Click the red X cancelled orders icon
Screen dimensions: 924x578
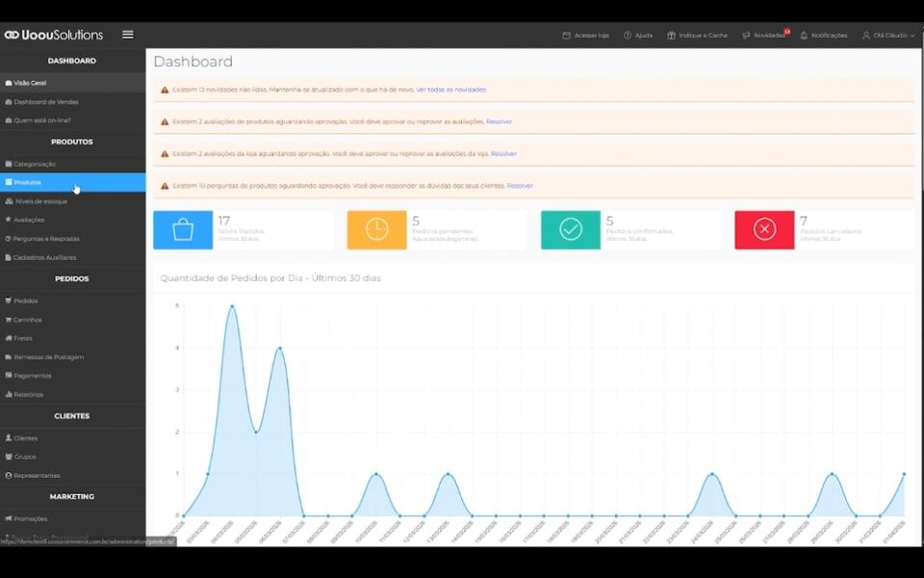(x=764, y=229)
